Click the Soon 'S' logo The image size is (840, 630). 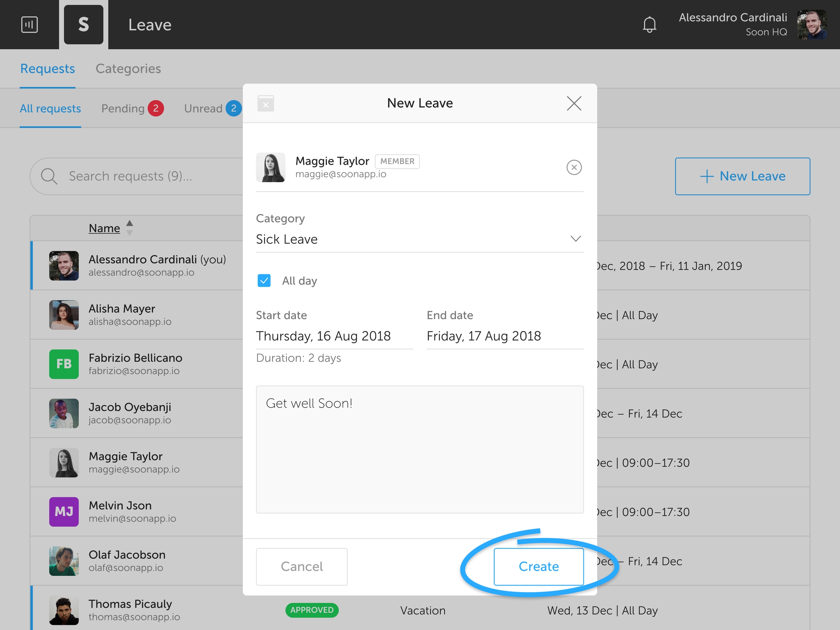[x=83, y=25]
